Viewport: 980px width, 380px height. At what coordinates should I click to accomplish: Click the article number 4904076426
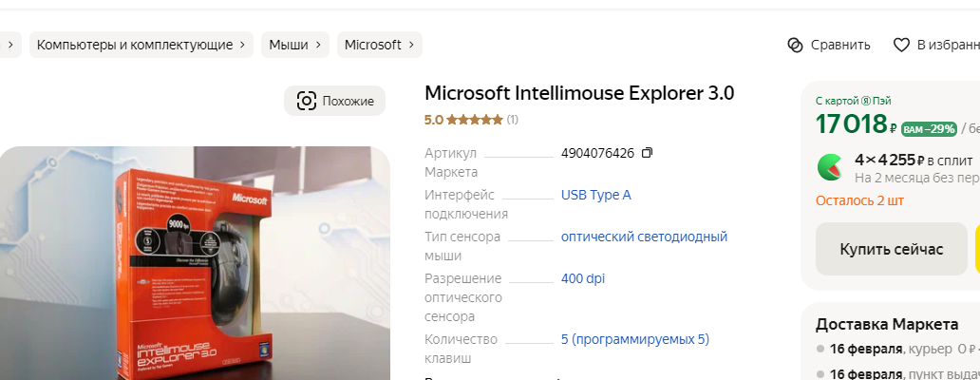pos(597,153)
